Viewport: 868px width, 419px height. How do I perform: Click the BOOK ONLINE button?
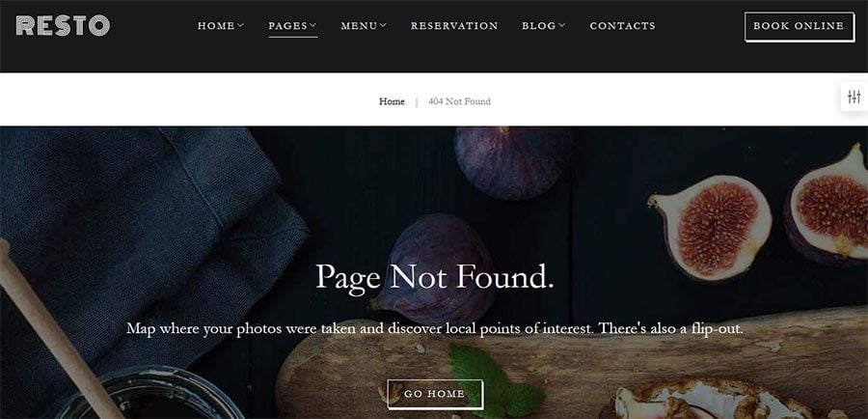799,26
